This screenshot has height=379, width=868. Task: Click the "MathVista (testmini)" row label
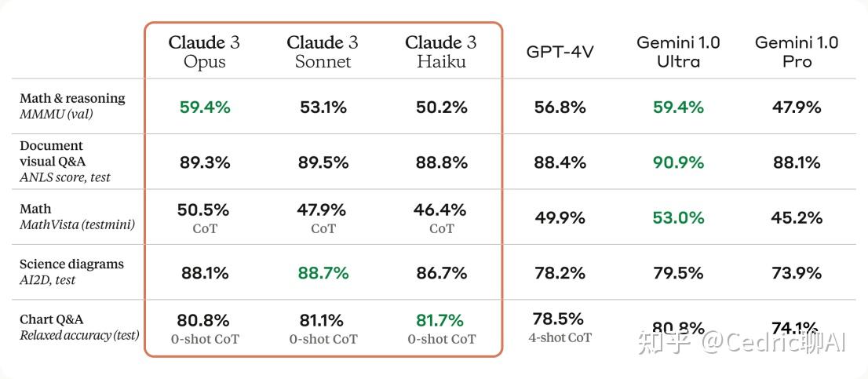pos(77,225)
